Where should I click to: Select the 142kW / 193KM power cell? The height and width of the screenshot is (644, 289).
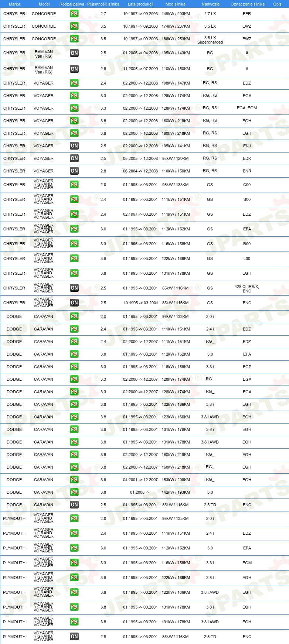pos(176,492)
